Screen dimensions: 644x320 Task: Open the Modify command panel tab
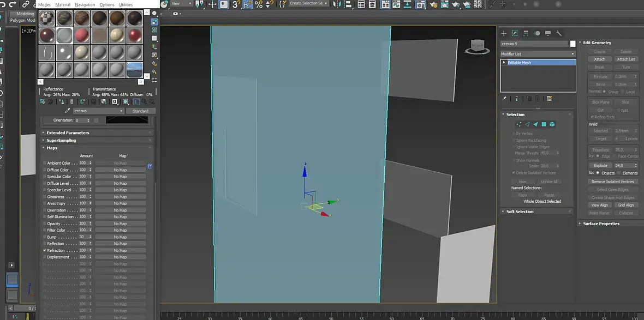[515, 33]
